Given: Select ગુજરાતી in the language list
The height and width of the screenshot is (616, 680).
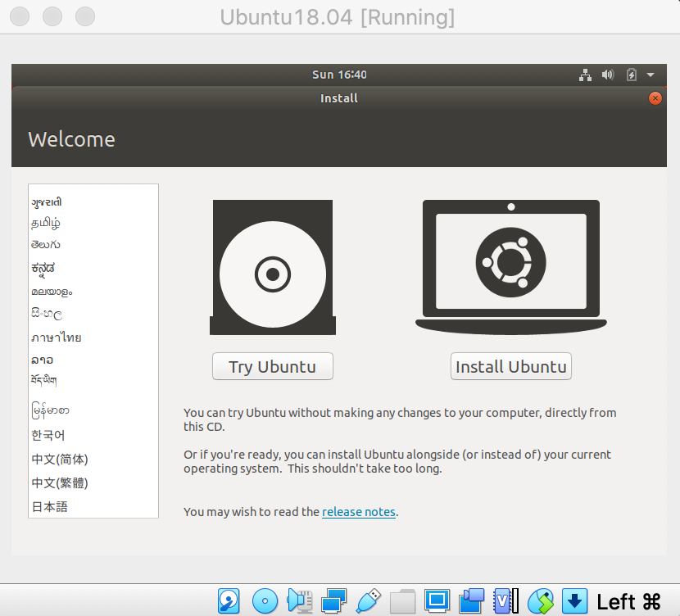Looking at the screenshot, I should point(93,202).
